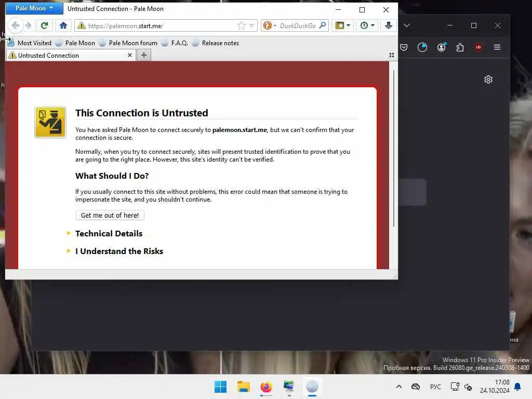Click the yellow police officer warning icon
This screenshot has height=399, width=532.
click(x=50, y=122)
